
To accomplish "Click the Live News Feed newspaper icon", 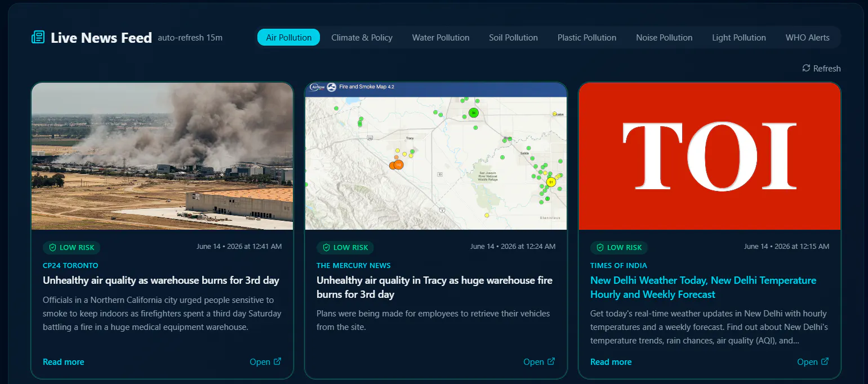I will point(38,38).
